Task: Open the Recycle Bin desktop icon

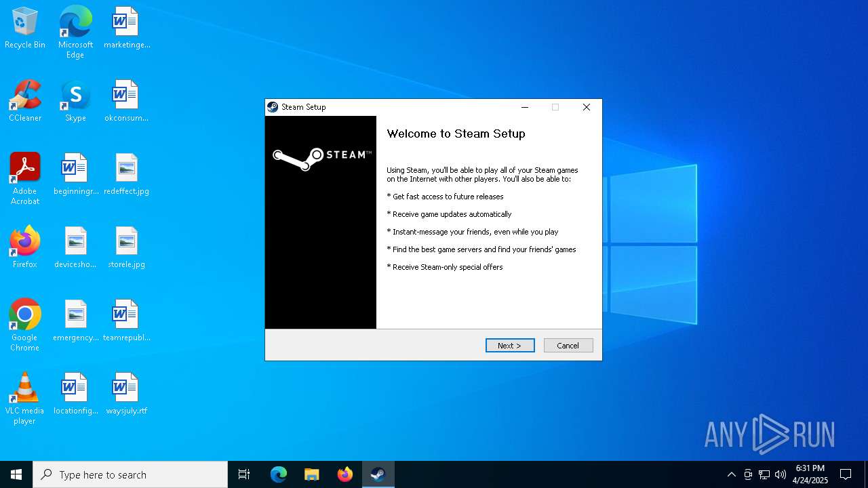Action: 25,28
